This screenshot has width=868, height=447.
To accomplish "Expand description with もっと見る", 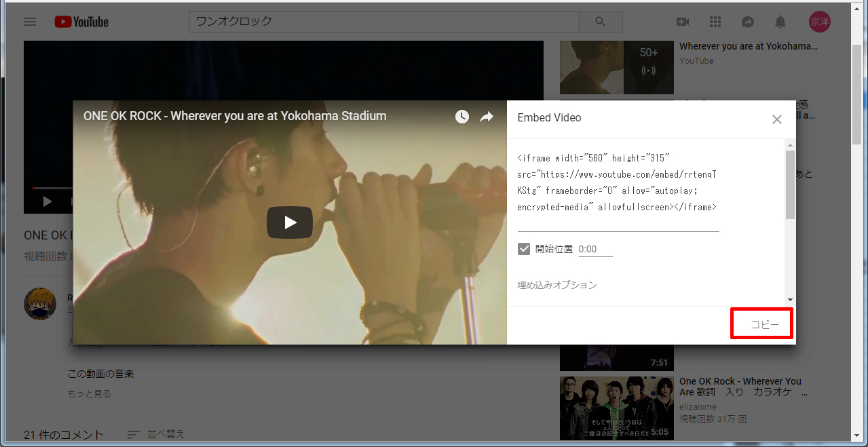I will point(89,393).
